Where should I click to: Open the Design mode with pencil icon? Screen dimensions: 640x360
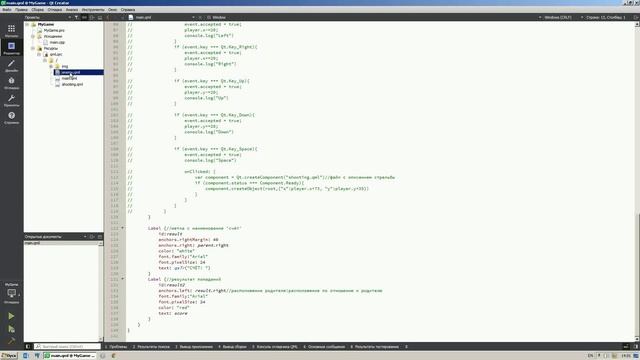click(x=11, y=66)
